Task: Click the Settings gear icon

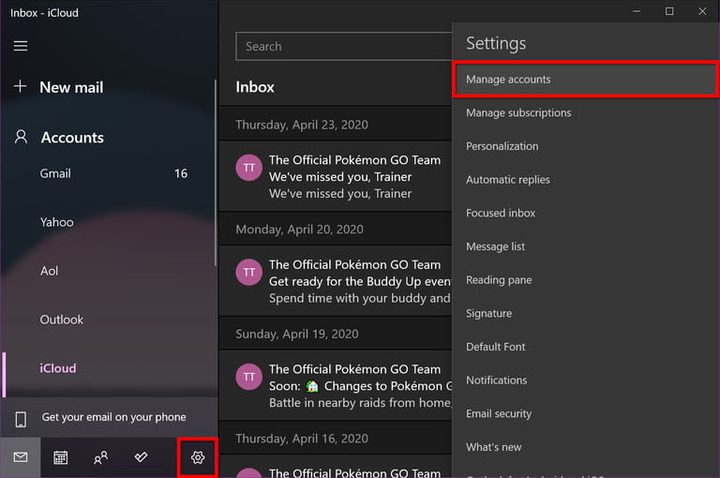Action: [197, 457]
